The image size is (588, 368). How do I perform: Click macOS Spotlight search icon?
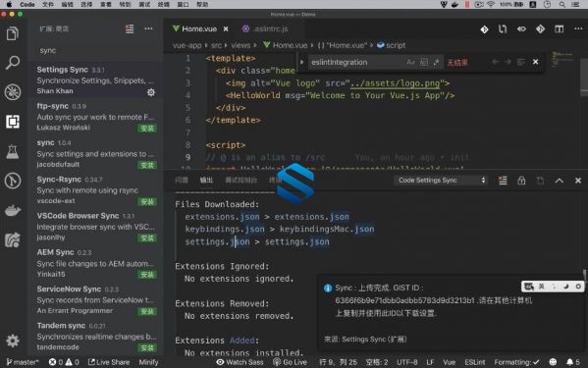[561, 5]
